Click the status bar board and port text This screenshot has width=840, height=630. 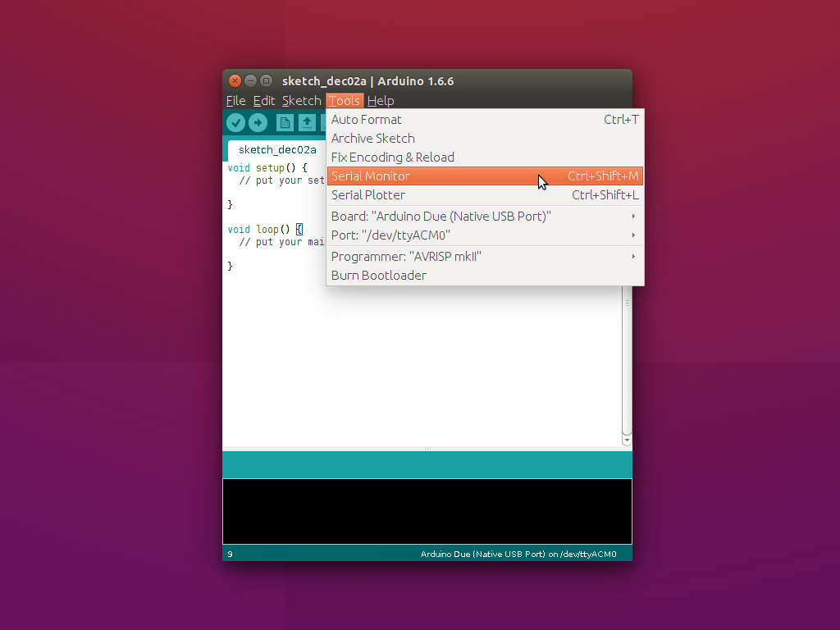pos(518,554)
